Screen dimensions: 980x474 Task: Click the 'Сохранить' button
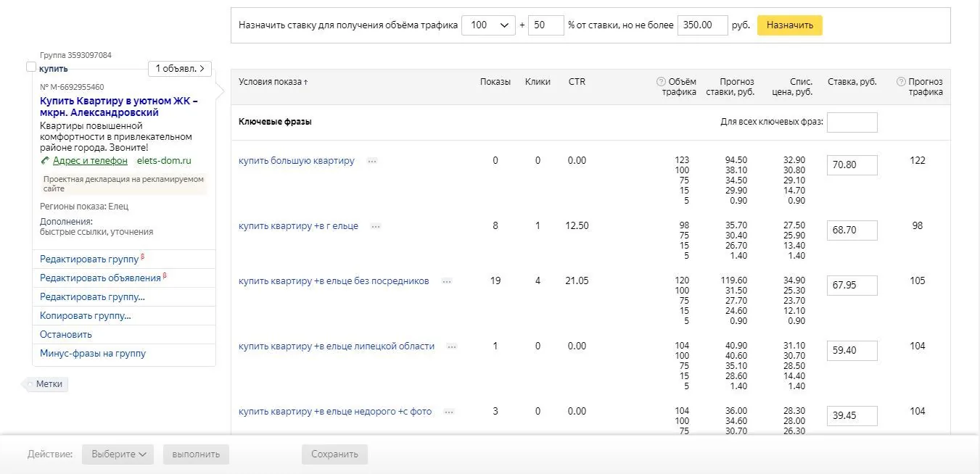click(334, 454)
